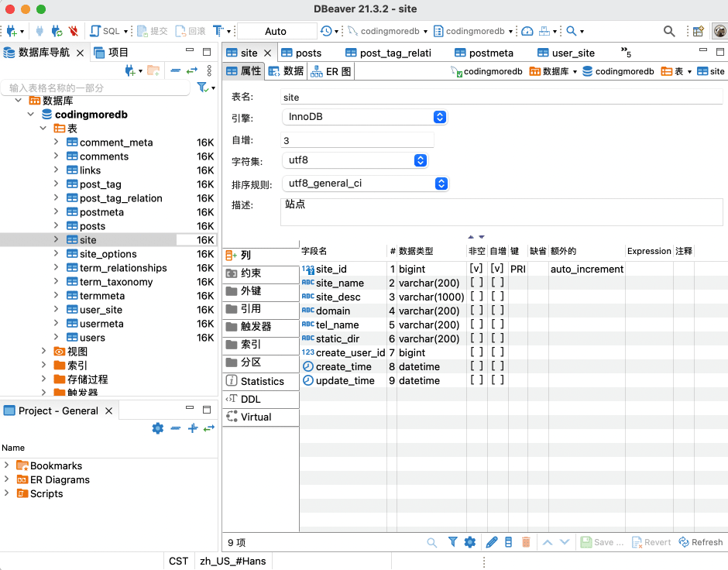Click the edit pencil icon below the column list
Viewport: 728px width, 570px height.
[x=491, y=542]
